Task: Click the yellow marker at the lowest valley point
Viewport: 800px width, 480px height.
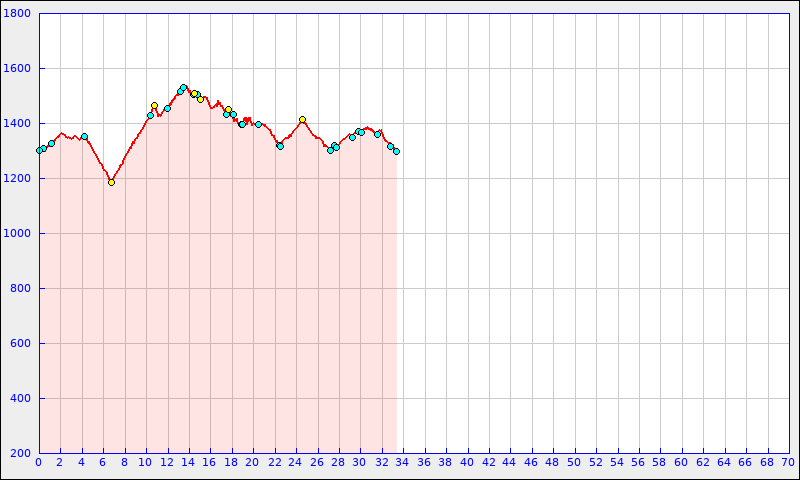Action: click(111, 182)
